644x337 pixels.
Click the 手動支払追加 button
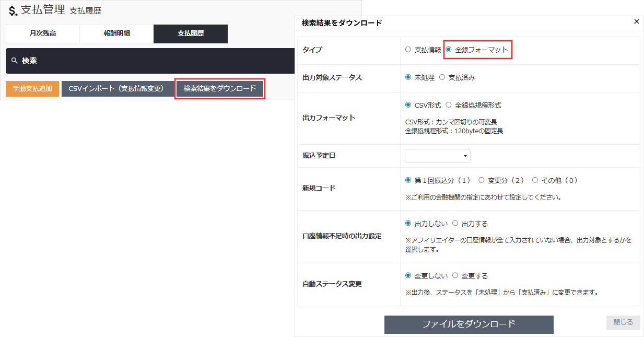click(32, 89)
